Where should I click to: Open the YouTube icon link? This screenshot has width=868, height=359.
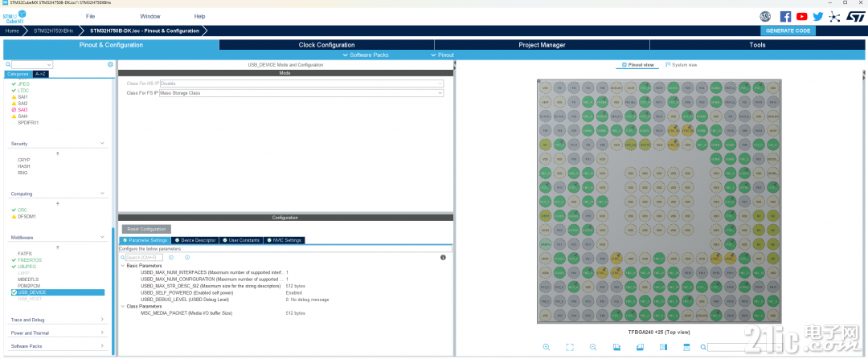coord(801,17)
